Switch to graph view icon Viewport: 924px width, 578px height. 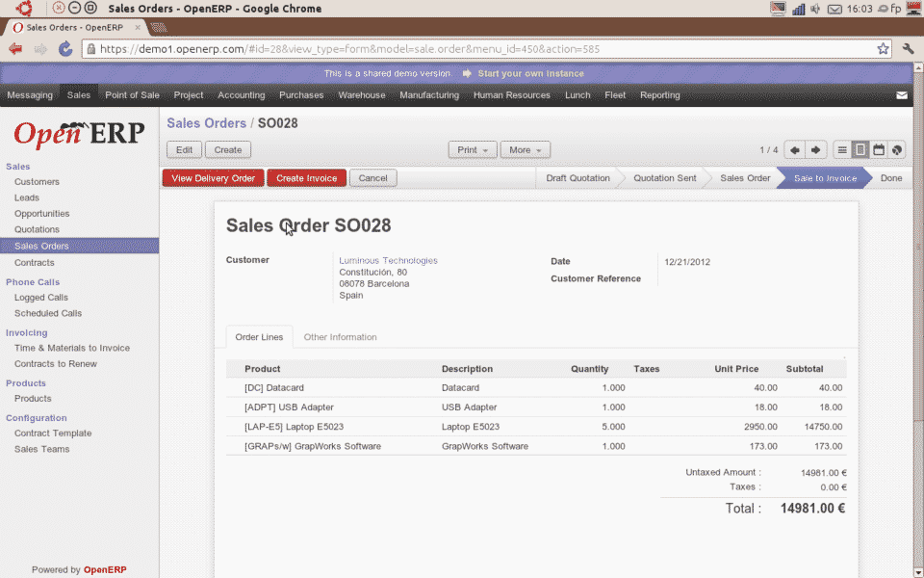pyautogui.click(x=897, y=150)
